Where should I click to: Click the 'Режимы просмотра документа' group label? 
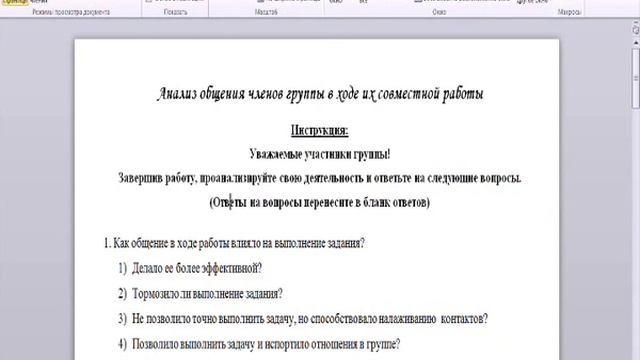[71, 12]
